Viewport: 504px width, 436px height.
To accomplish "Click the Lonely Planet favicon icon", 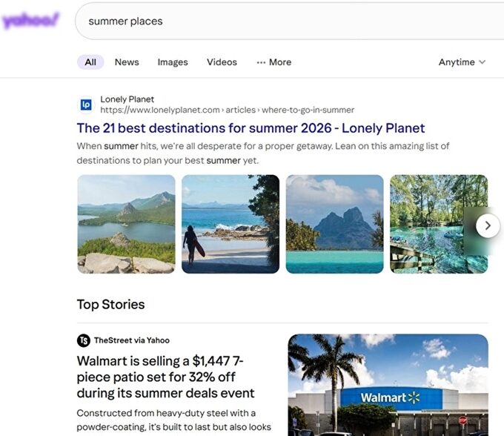I will point(86,105).
